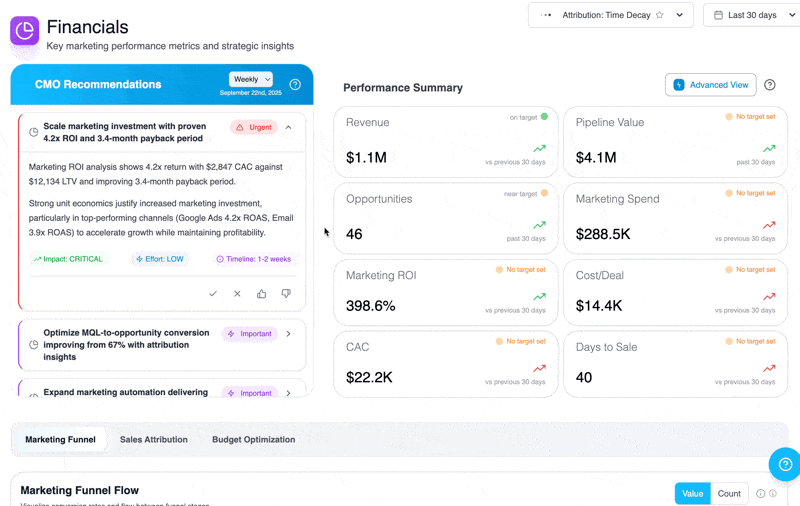The width and height of the screenshot is (800, 506).
Task: Open the three-dots icon beside Attribution
Action: pyautogui.click(x=546, y=15)
